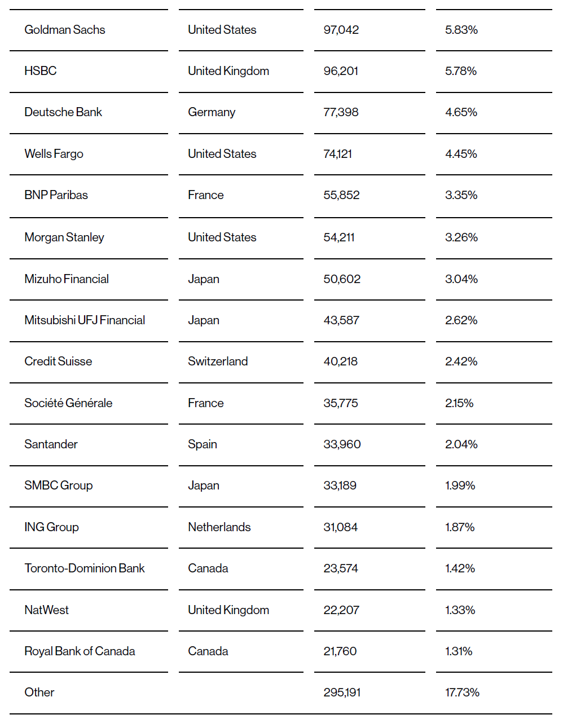Image resolution: width=563 pixels, height=728 pixels.
Task: Click the BNP Paribas percentage 3.35%
Action: click(461, 195)
